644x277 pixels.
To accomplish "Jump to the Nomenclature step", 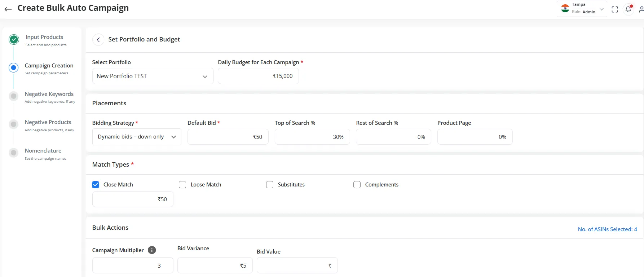I will click(x=43, y=151).
